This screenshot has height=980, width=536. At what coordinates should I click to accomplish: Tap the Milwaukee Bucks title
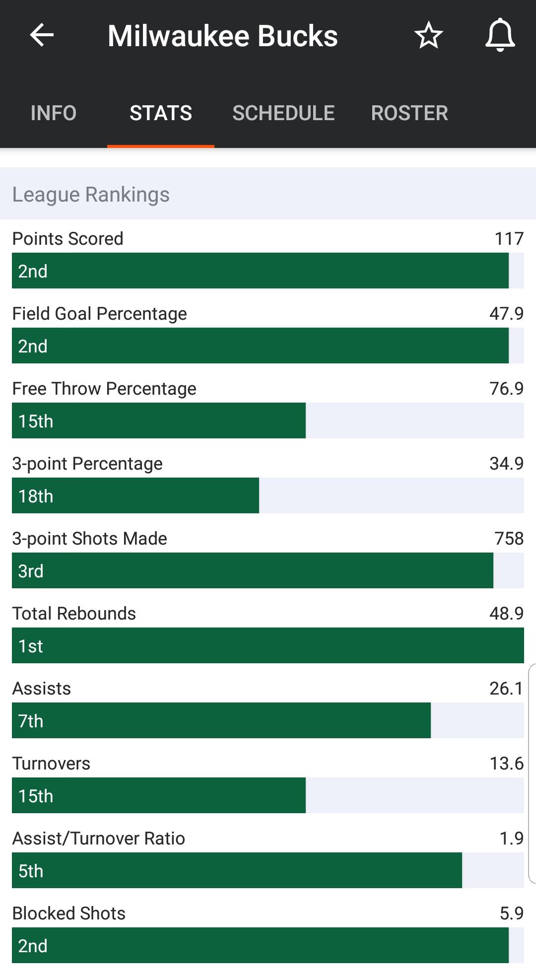(223, 36)
